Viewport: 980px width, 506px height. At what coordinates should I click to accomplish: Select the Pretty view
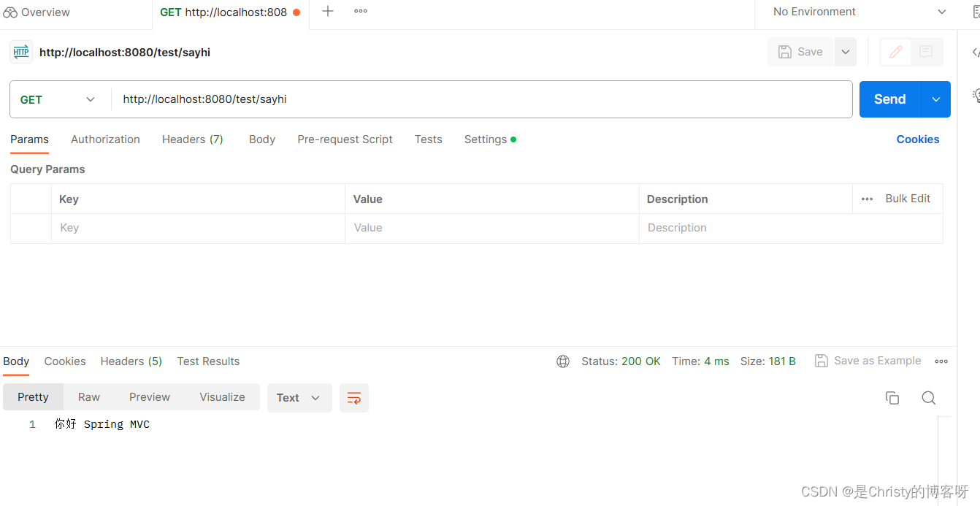[33, 397]
